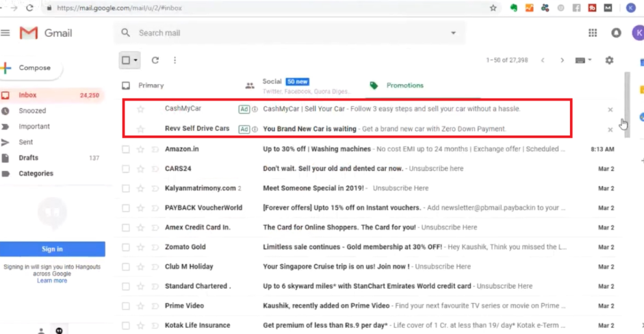
Task: Open the Inbox folder
Action: coord(52,95)
